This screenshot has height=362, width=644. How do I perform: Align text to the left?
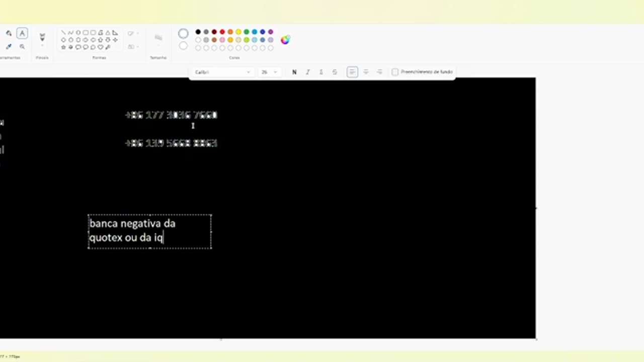(352, 72)
